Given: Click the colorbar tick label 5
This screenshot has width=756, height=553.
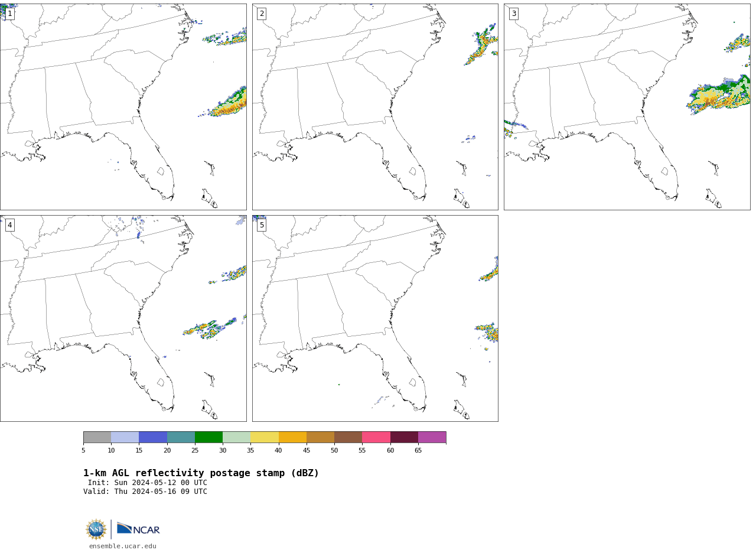Looking at the screenshot, I should click(x=83, y=451).
